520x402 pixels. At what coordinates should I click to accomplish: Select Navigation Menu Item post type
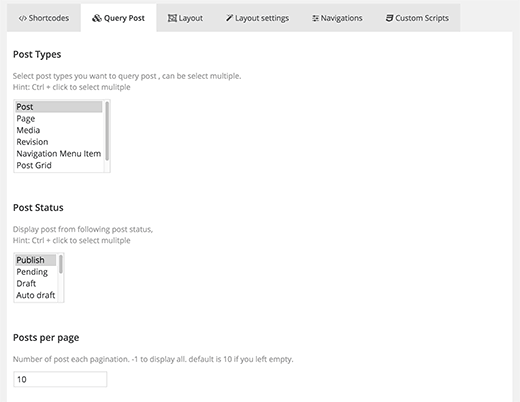point(59,154)
